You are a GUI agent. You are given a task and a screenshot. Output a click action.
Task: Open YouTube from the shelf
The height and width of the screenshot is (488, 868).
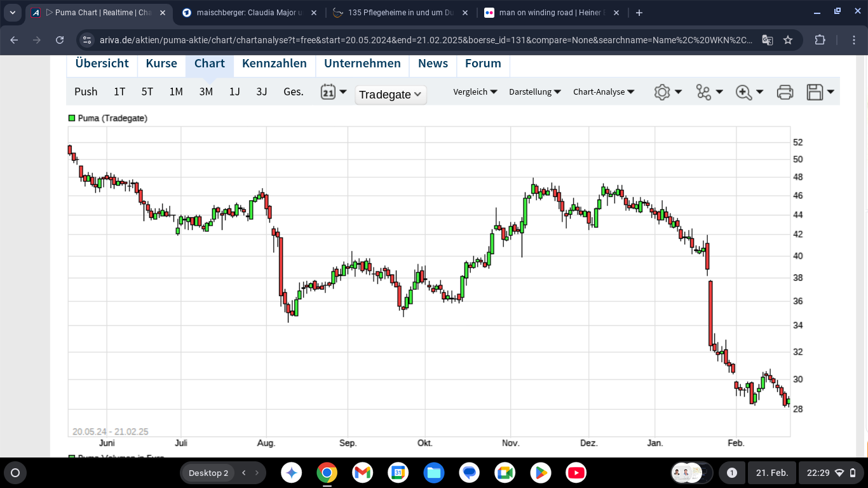(x=576, y=473)
